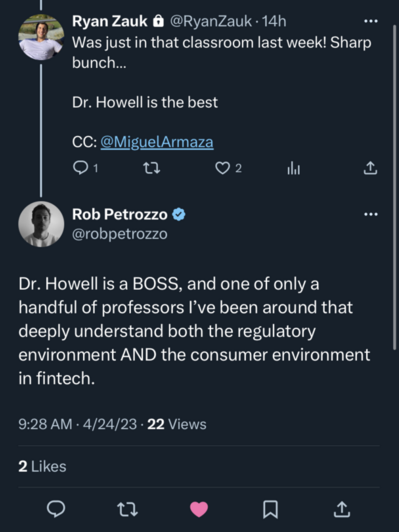
Task: Open more options for Ryan Zauk's tweet
Action: point(370,21)
